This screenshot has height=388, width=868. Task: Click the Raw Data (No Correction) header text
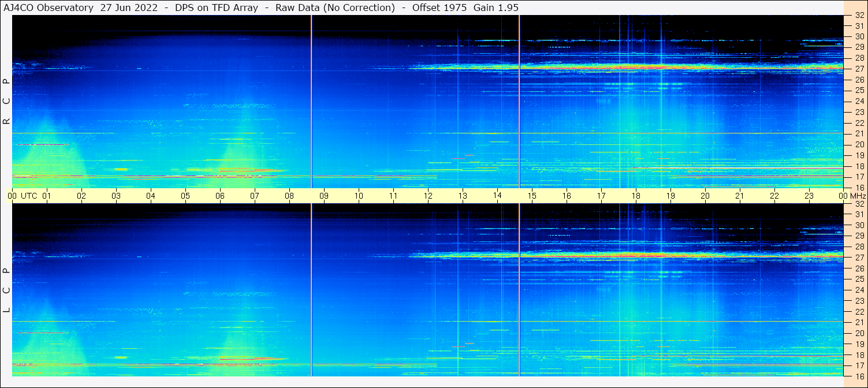pos(335,8)
